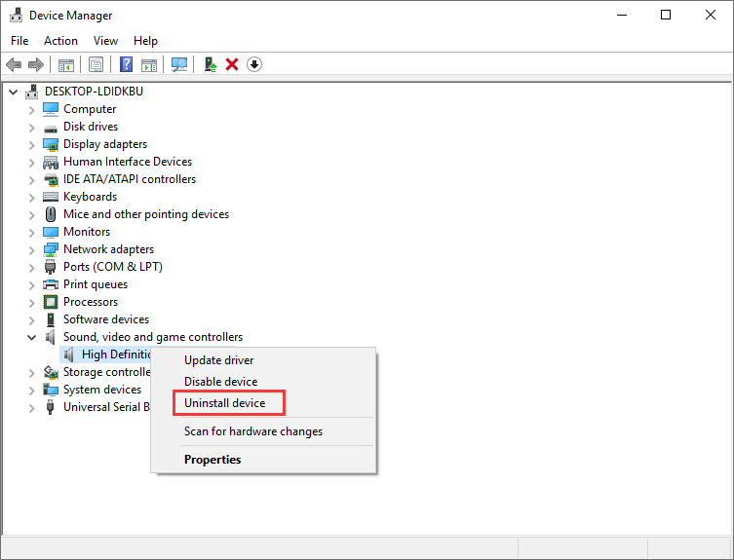
Task: Click the Computer category icon
Action: click(x=51, y=109)
